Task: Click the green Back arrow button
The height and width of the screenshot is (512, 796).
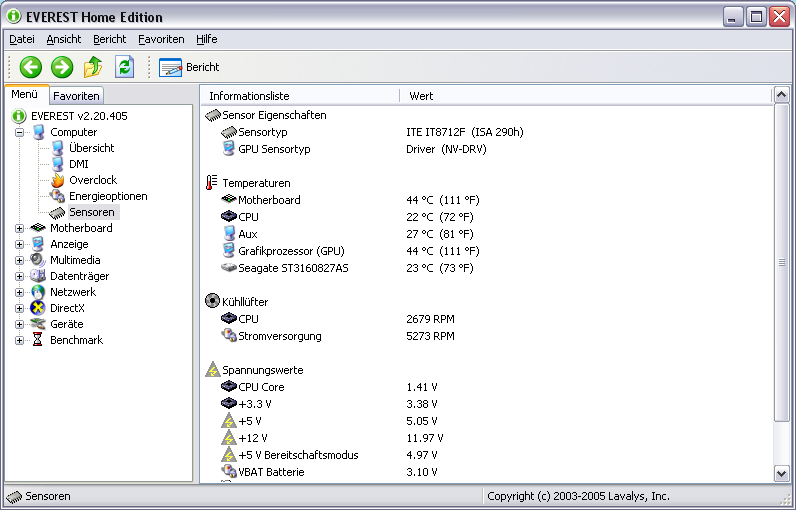Action: pyautogui.click(x=30, y=67)
